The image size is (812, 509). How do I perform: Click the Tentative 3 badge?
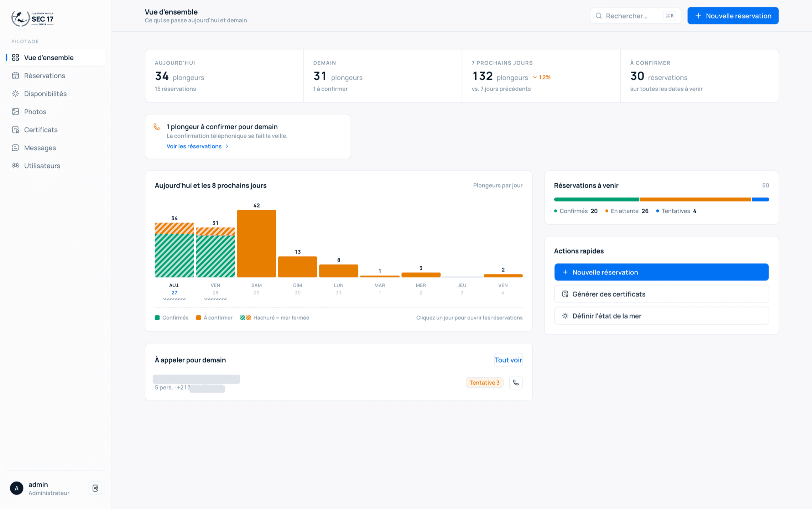(484, 383)
